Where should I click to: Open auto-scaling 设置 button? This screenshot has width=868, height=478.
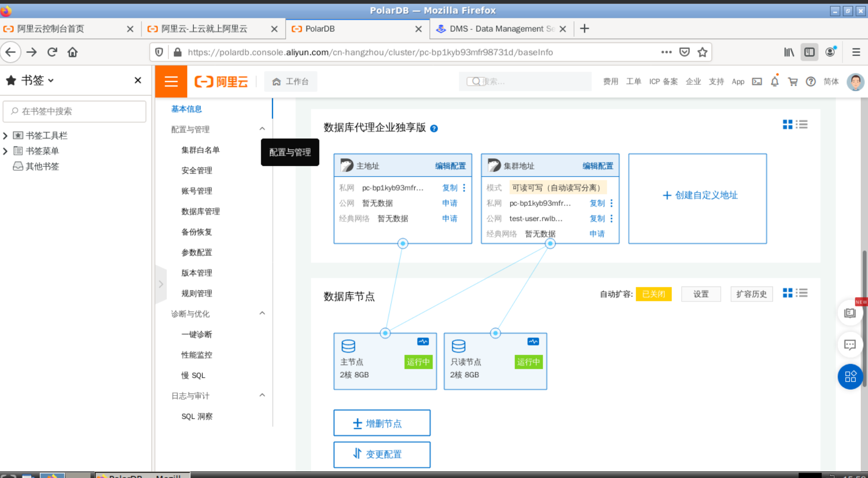pyautogui.click(x=701, y=294)
